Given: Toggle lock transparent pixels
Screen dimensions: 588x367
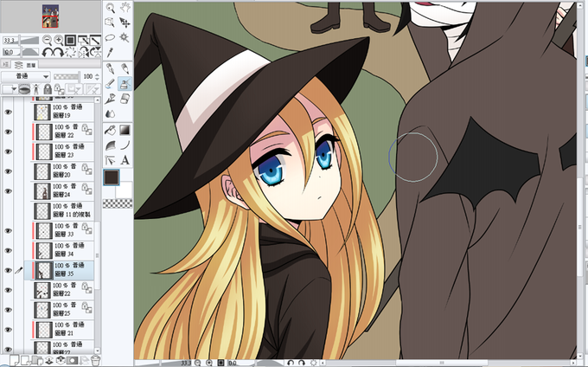Looking at the screenshot, I should (60, 89).
